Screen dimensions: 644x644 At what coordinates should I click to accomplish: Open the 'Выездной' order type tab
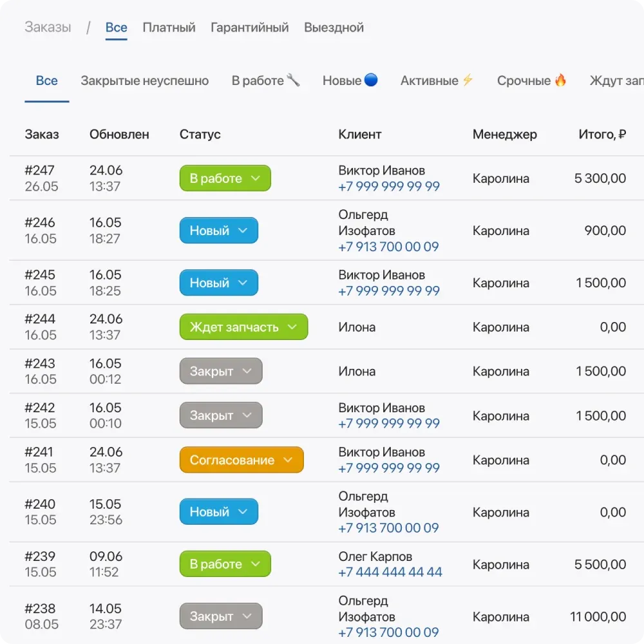tap(334, 28)
